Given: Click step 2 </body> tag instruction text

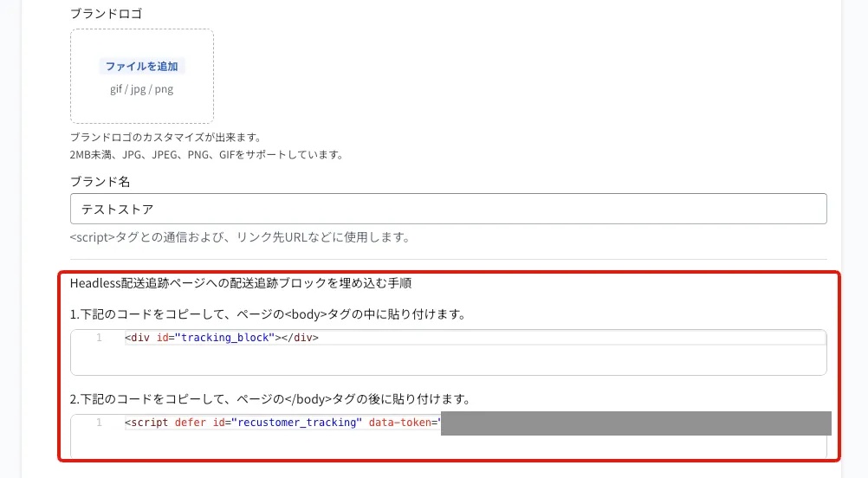Looking at the screenshot, I should (270, 399).
